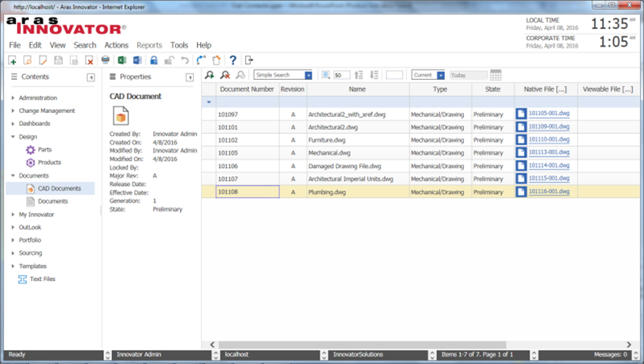
Task: Select the Damaged Drawing File.dwg row name
Action: coord(345,166)
